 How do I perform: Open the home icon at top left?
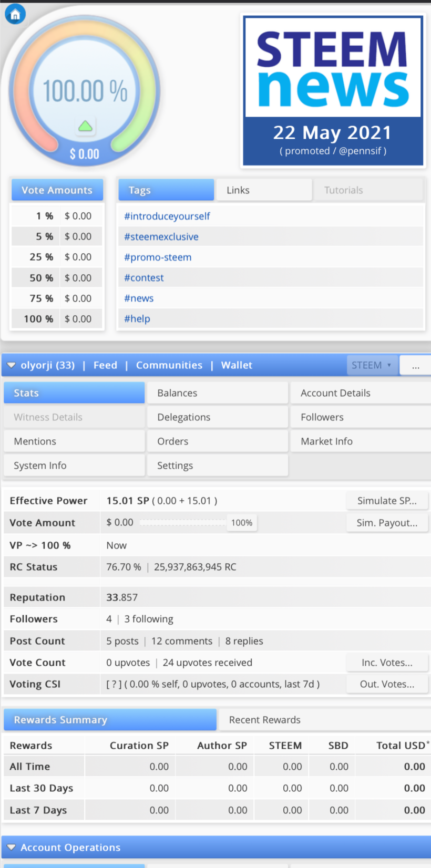[x=15, y=14]
